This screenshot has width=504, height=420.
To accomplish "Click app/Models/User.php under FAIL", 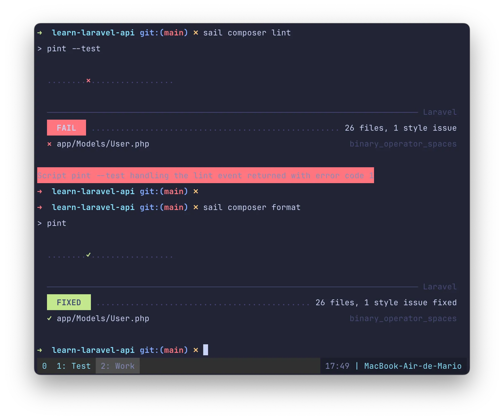I will tap(103, 144).
